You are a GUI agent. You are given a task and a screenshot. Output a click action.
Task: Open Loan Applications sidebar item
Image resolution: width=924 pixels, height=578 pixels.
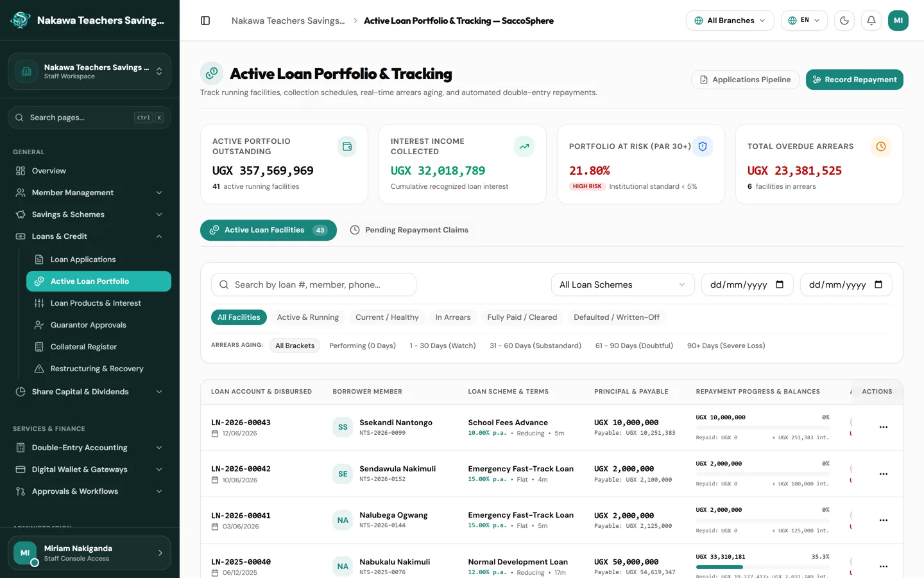pyautogui.click(x=98, y=259)
